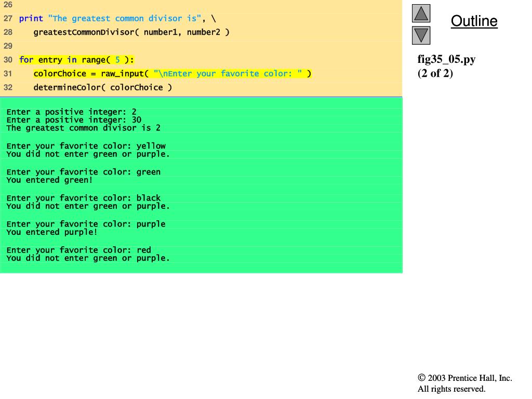Click "Enter your favorite color: green" line

(x=84, y=172)
